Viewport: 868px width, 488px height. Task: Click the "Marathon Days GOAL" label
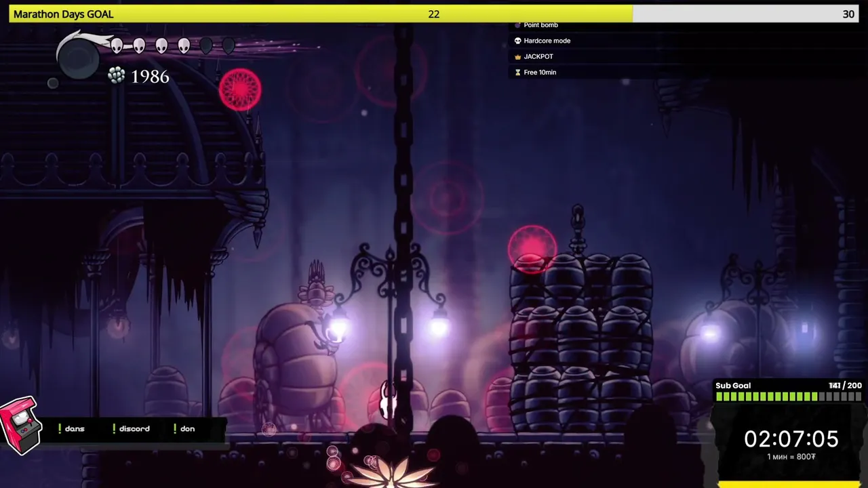64,14
